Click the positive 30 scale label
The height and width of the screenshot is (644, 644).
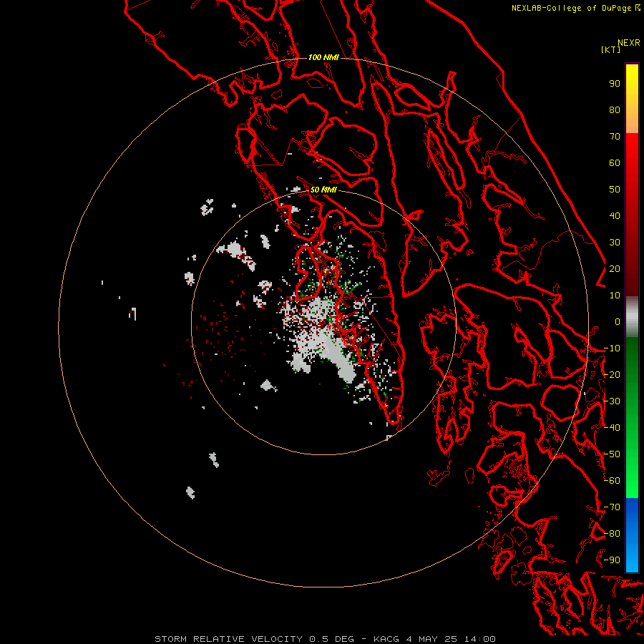615,243
